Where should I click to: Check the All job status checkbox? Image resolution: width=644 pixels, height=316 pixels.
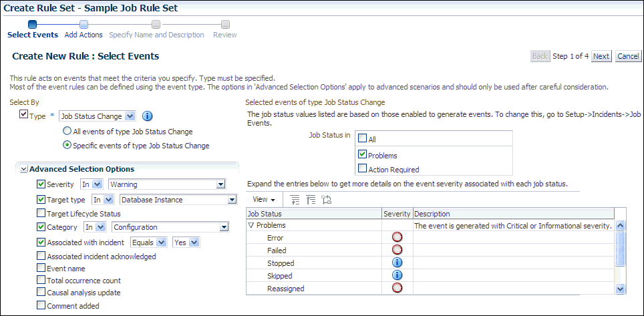point(363,139)
